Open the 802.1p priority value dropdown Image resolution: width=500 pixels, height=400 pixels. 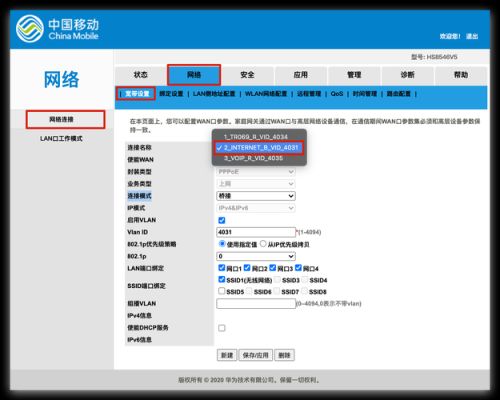256,256
